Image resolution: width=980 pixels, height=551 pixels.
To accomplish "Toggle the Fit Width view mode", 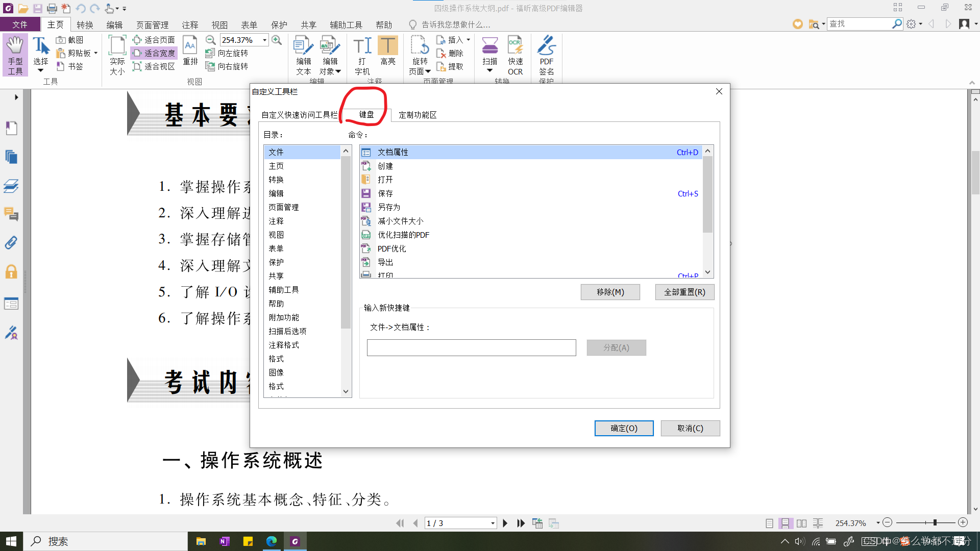I will (154, 53).
